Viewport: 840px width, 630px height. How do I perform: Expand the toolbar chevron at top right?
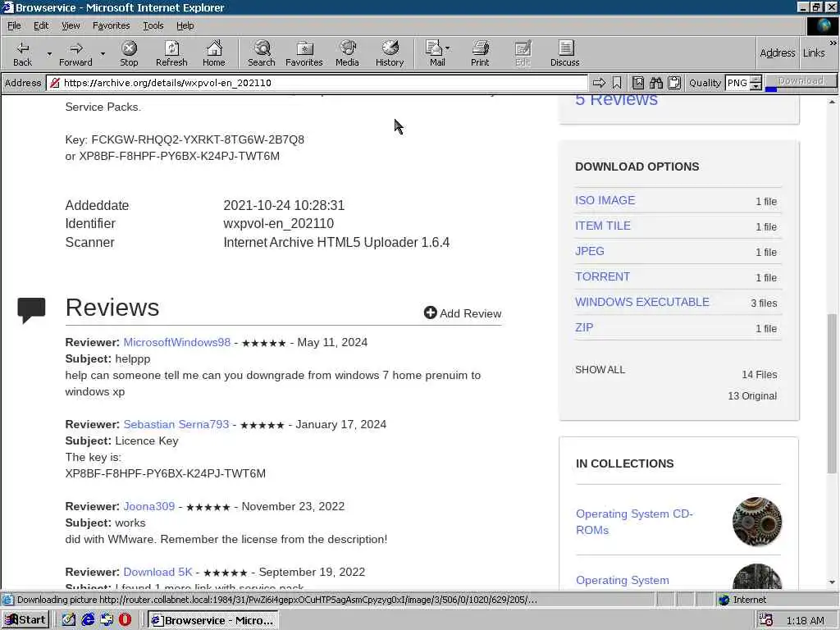[x=833, y=43]
